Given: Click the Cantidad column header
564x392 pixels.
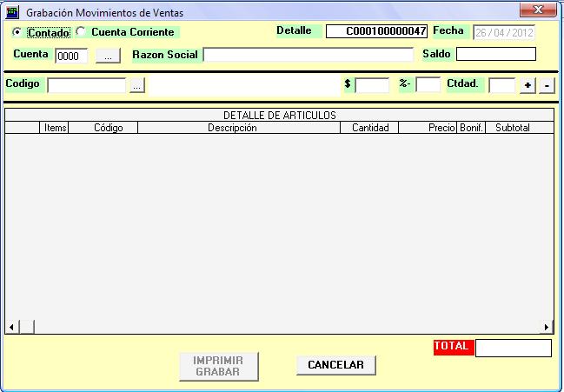Looking at the screenshot, I should click(x=369, y=128).
